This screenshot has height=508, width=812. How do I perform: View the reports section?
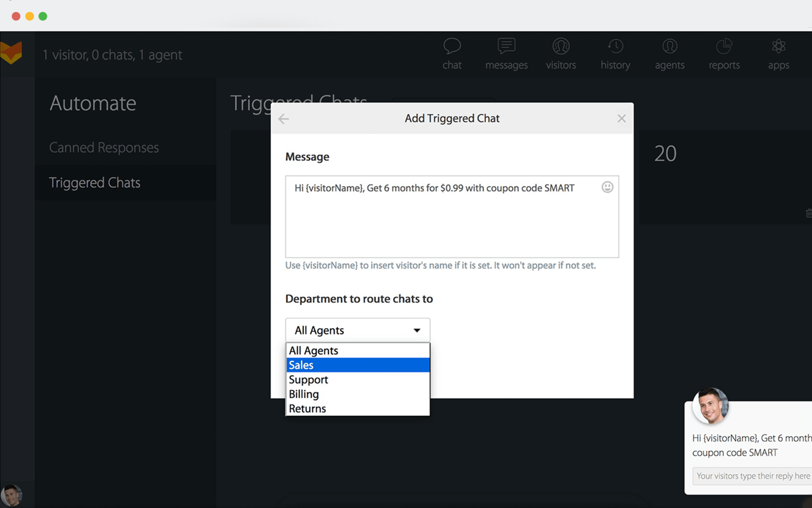click(x=724, y=54)
